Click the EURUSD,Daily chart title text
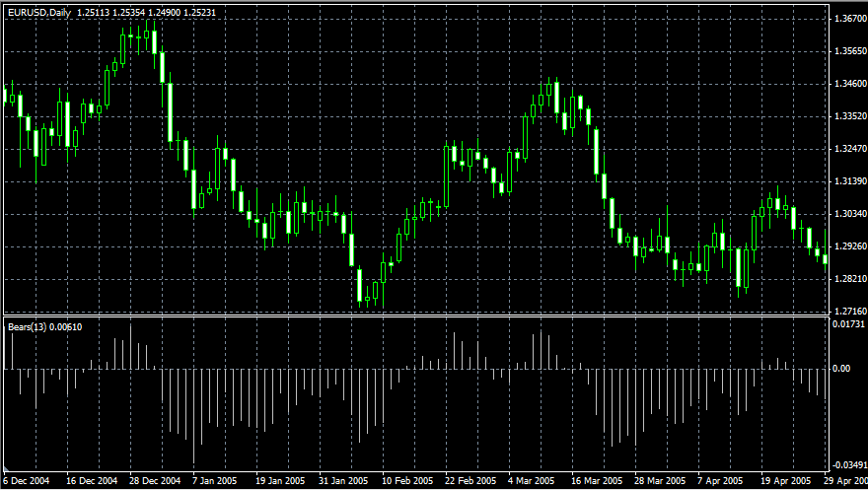Screen dimensions: 868x490 tap(39, 12)
